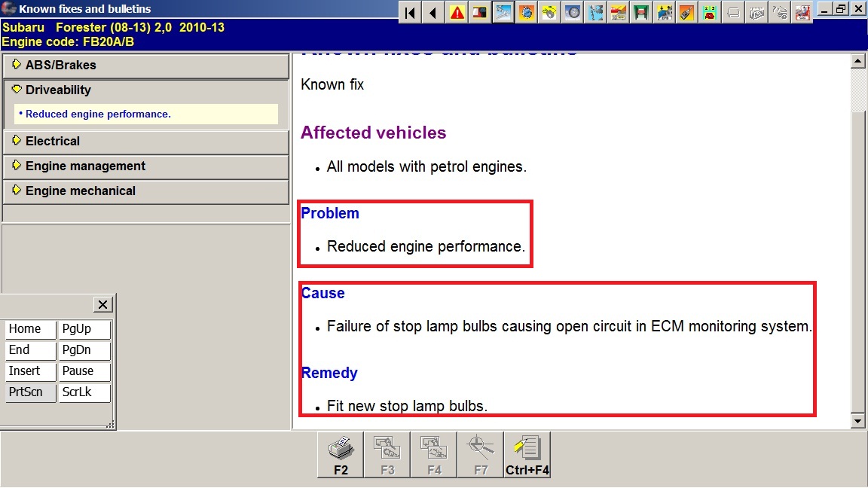Open the notes editor icon labeled Ctrl+F4

527,454
